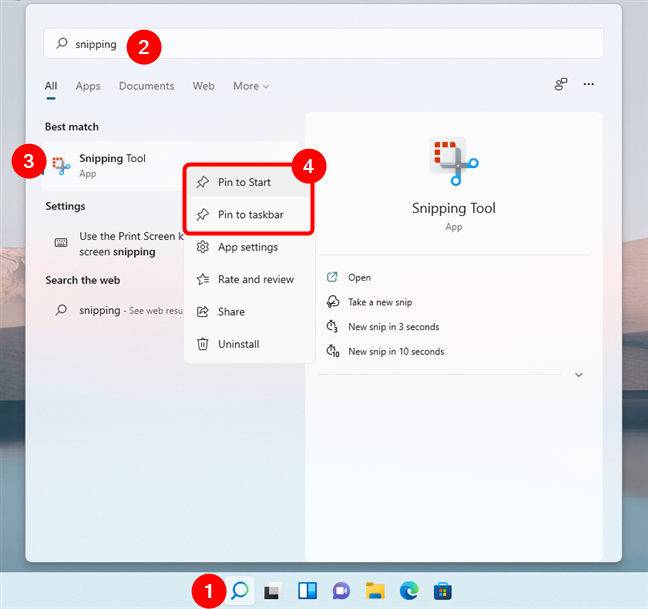Viewport: 648px width, 609px height.
Task: Open the Snipping Tool best match result
Action: tap(112, 165)
